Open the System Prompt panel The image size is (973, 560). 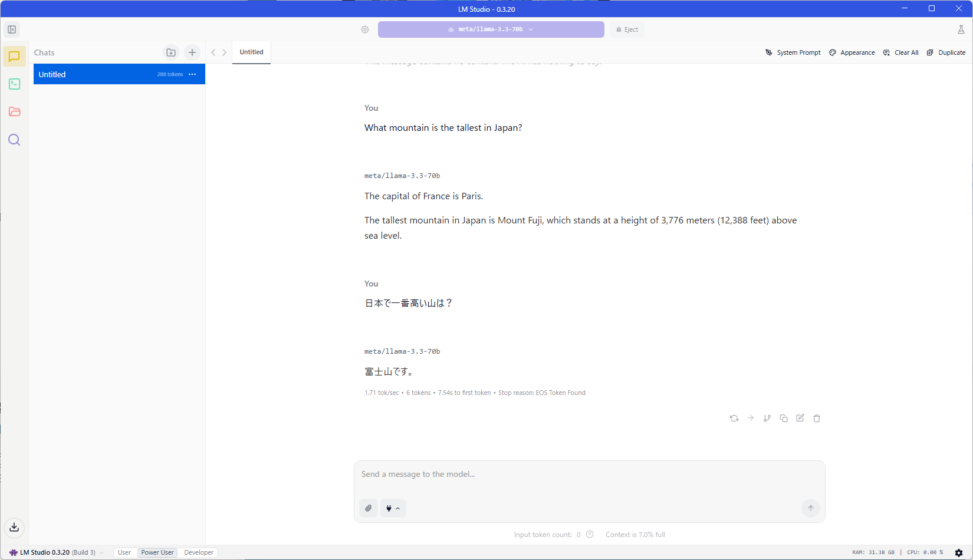coord(793,52)
